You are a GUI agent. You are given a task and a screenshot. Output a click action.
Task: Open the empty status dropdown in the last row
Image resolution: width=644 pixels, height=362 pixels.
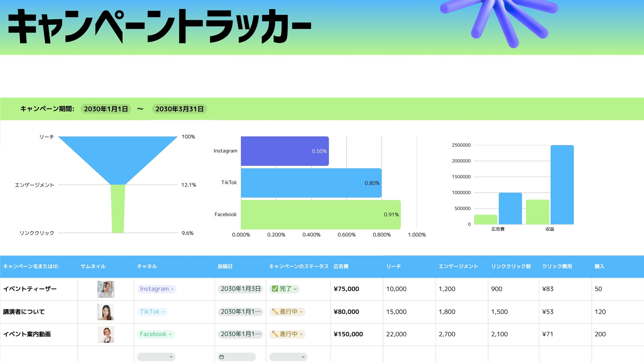288,357
